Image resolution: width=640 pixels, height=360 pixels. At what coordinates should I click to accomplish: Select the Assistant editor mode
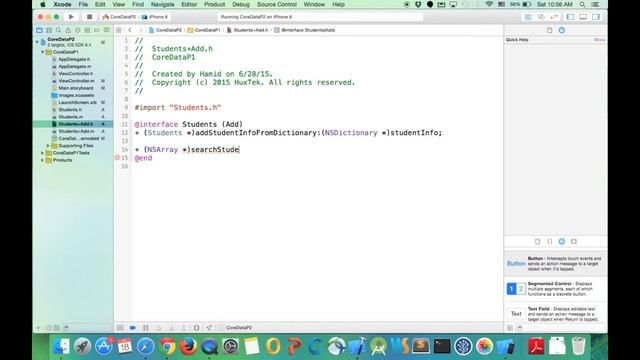(541, 17)
